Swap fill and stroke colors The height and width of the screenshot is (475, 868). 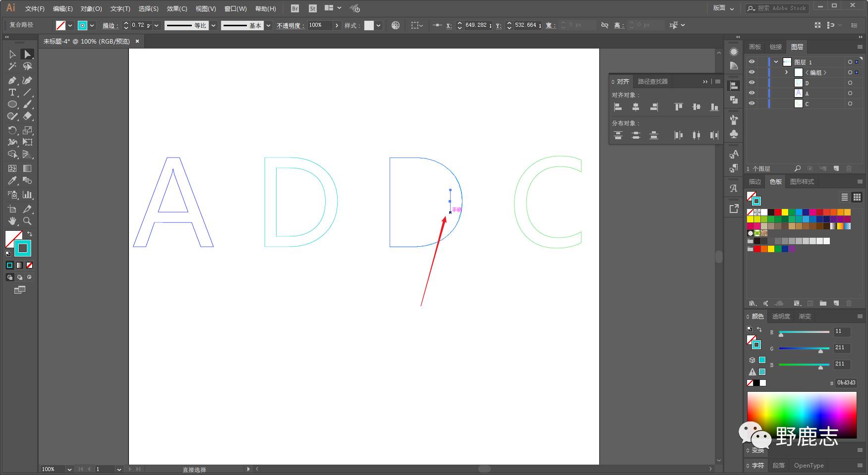pos(29,234)
